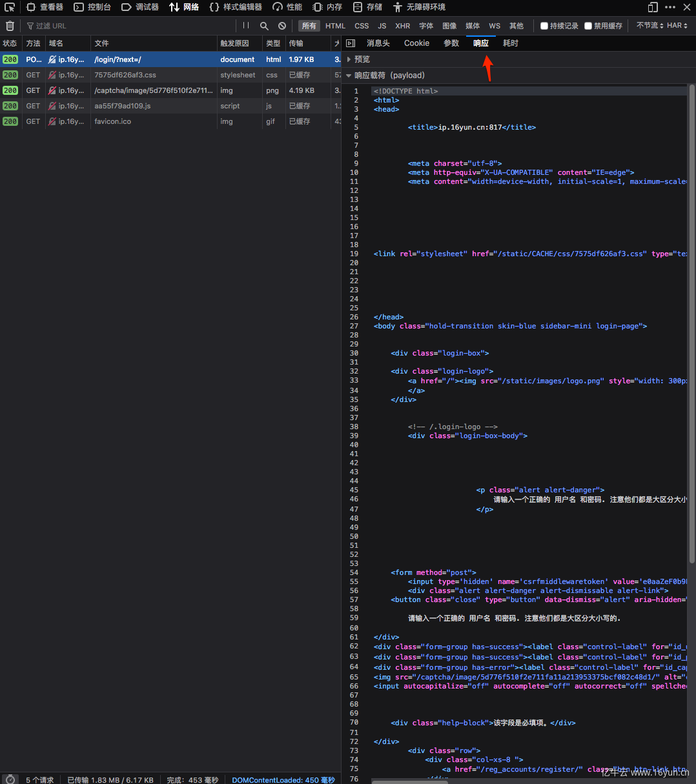696x784 pixels.
Task: Start performance analysis stopwatch icon
Action: 10,779
